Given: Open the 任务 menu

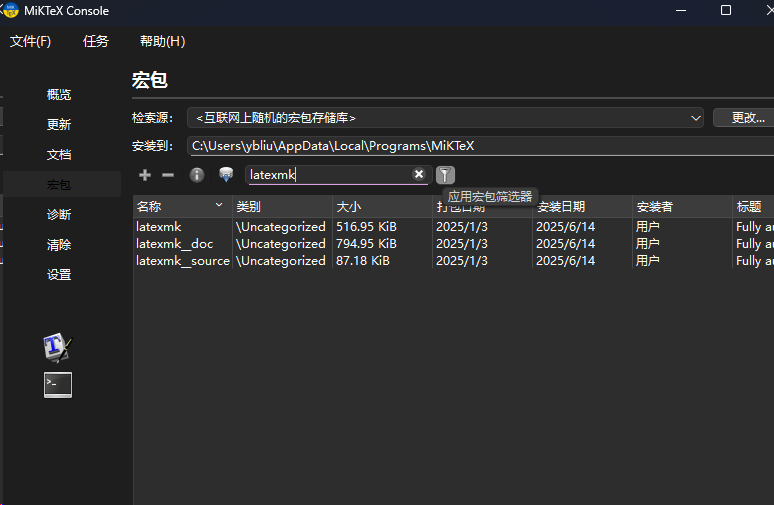Looking at the screenshot, I should pyautogui.click(x=96, y=41).
